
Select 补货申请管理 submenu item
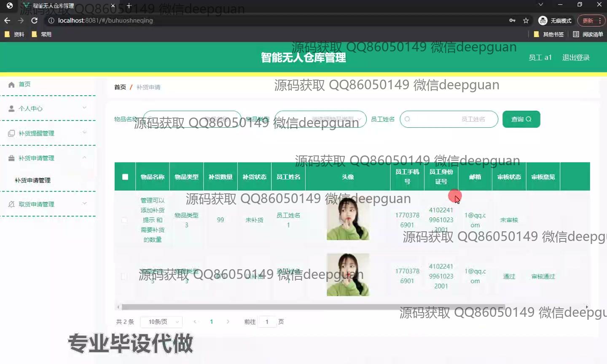[33, 180]
